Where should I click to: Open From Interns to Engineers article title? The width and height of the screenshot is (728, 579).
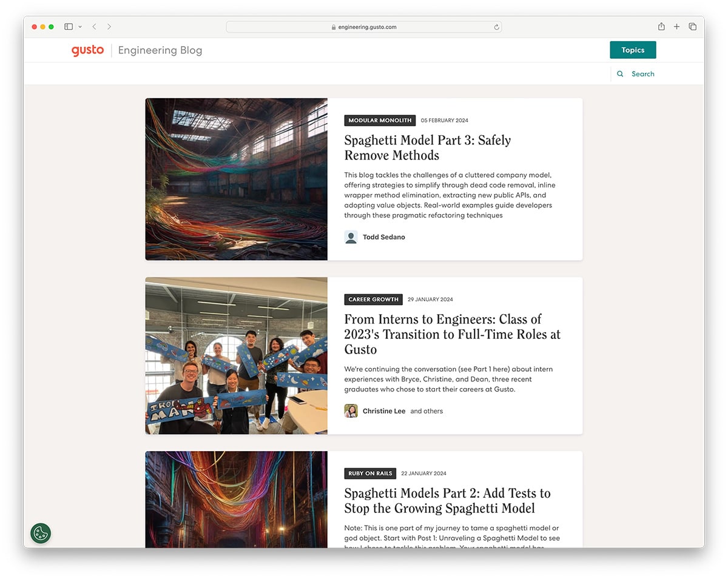452,334
